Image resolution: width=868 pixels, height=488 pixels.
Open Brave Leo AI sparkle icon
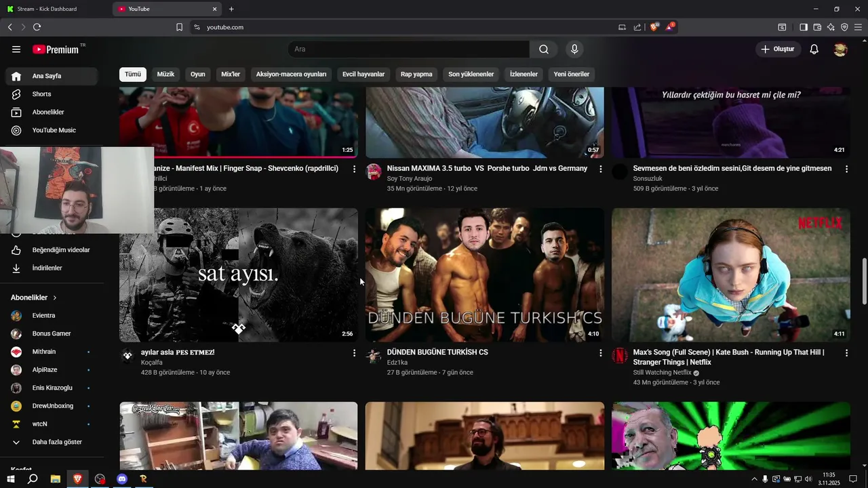coord(831,27)
